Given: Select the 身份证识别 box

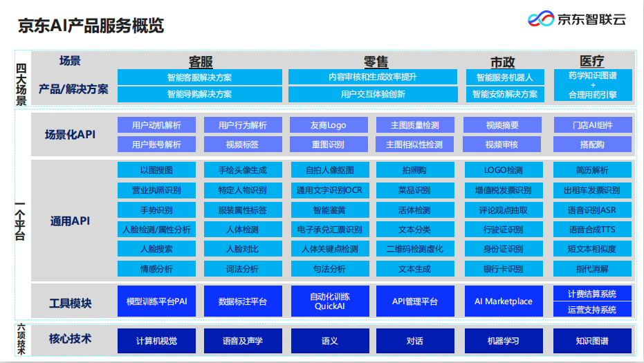Looking at the screenshot, I should pyautogui.click(x=504, y=248).
